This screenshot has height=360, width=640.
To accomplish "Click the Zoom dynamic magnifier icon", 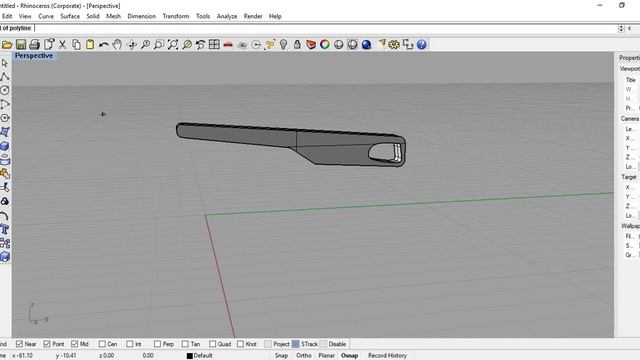I will [x=145, y=44].
